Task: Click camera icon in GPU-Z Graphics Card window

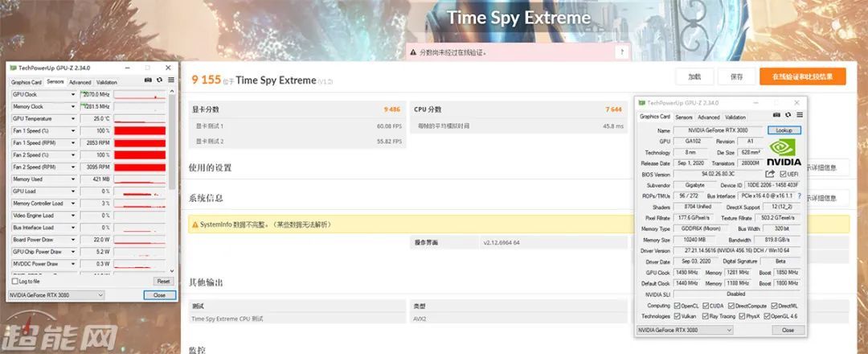Action: 776,115
